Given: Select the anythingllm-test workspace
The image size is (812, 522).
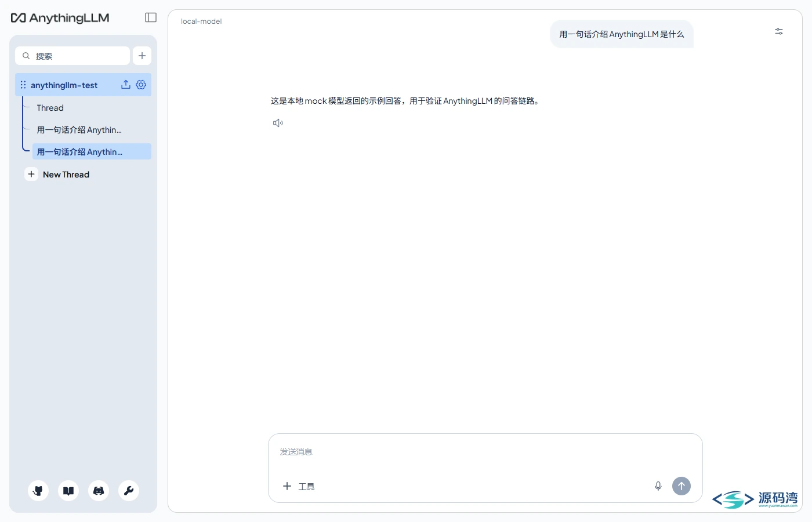Looking at the screenshot, I should click(x=64, y=85).
